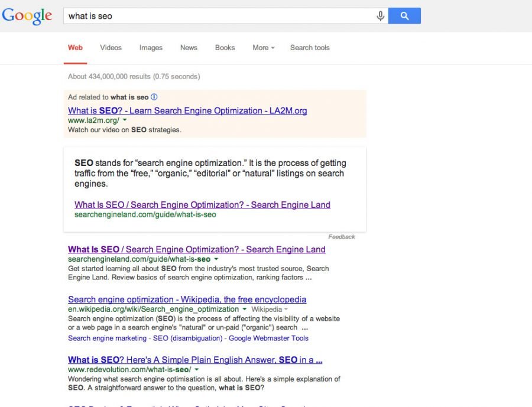The width and height of the screenshot is (532, 407).
Task: Click the 'Watch our video on SEO strategies.' text
Action: coord(125,130)
